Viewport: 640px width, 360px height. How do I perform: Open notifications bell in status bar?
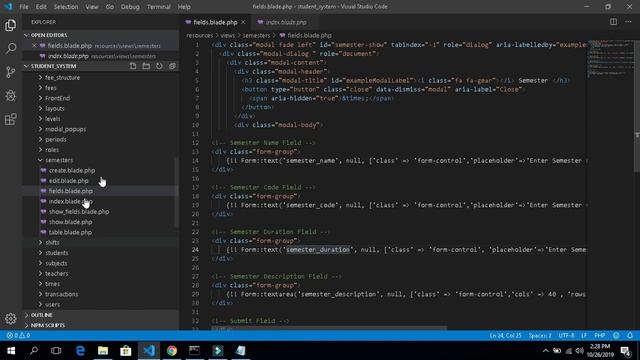click(x=630, y=336)
